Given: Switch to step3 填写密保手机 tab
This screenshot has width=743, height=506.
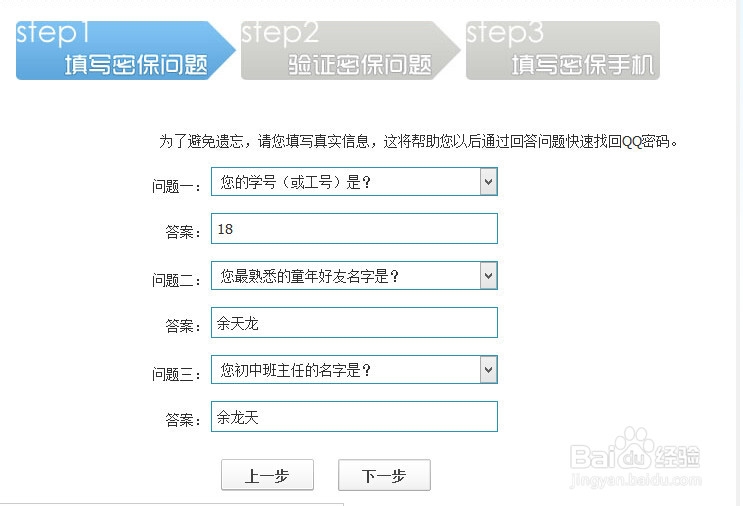Looking at the screenshot, I should (x=565, y=50).
